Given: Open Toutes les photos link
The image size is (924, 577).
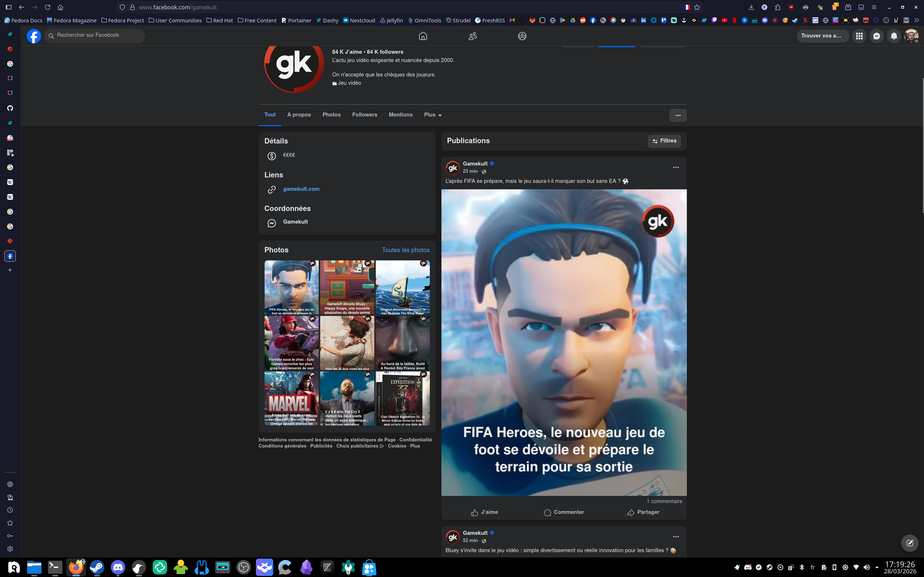Looking at the screenshot, I should (405, 250).
